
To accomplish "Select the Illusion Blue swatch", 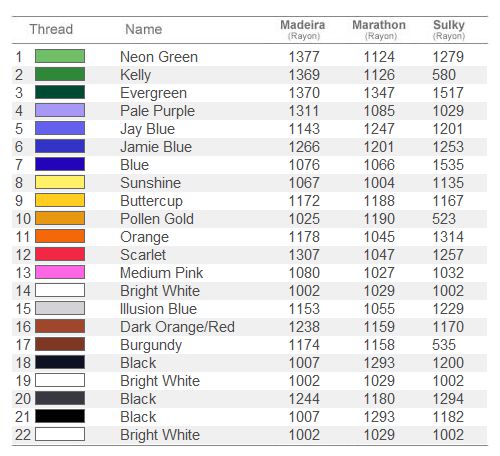I will [x=60, y=308].
